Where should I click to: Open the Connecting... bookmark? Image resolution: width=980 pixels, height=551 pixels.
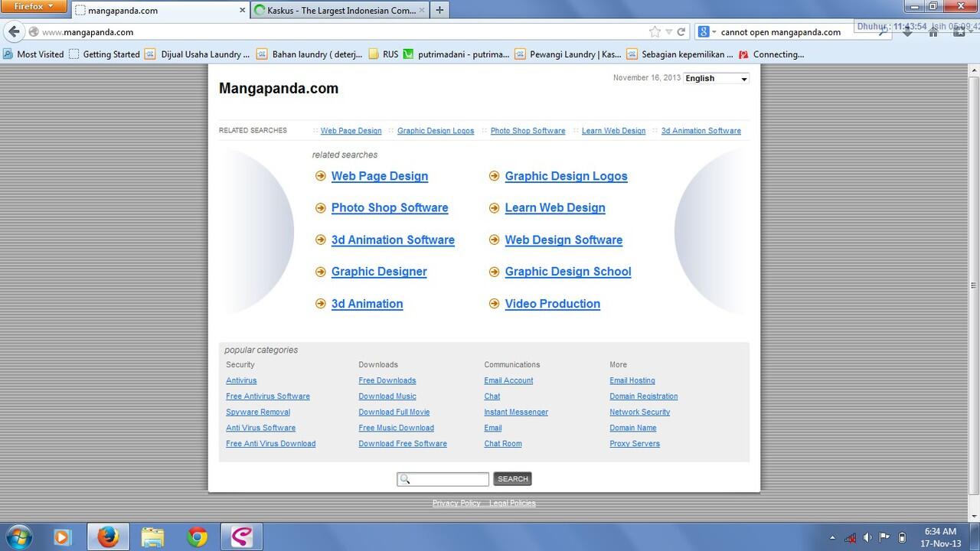[x=771, y=54]
